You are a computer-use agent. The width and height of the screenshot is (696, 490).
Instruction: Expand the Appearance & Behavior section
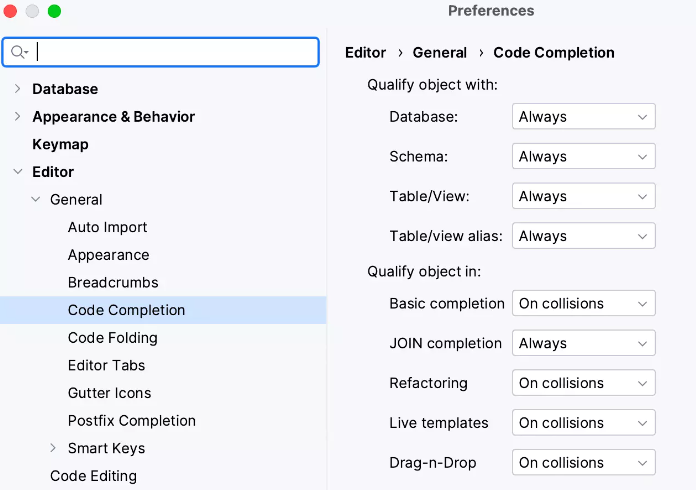(x=17, y=117)
